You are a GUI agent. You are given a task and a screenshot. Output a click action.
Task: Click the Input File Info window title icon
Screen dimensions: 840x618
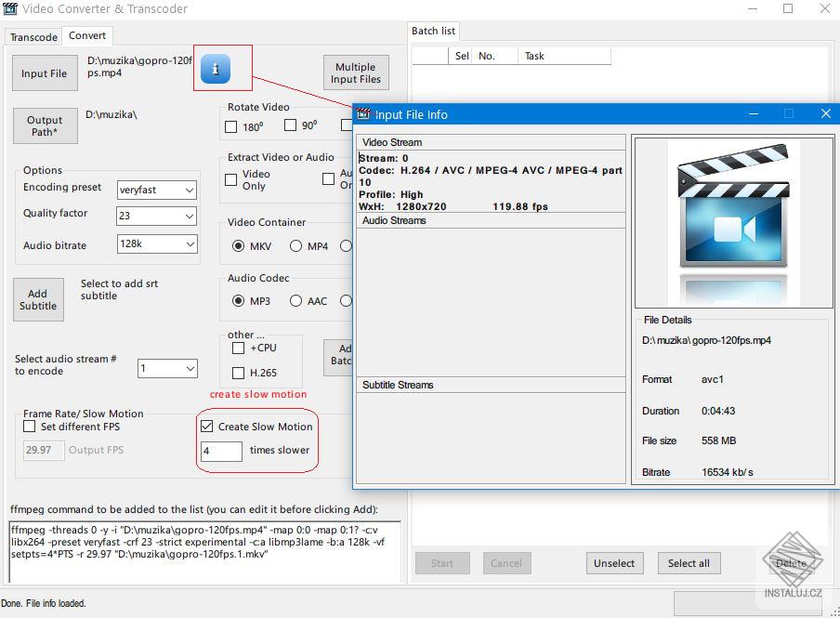(x=361, y=113)
